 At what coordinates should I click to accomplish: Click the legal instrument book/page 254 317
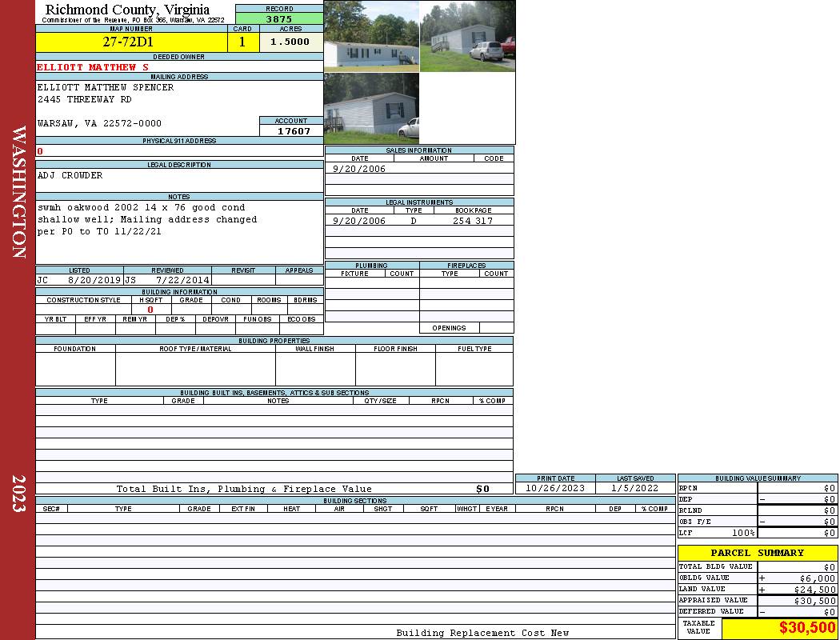click(472, 221)
